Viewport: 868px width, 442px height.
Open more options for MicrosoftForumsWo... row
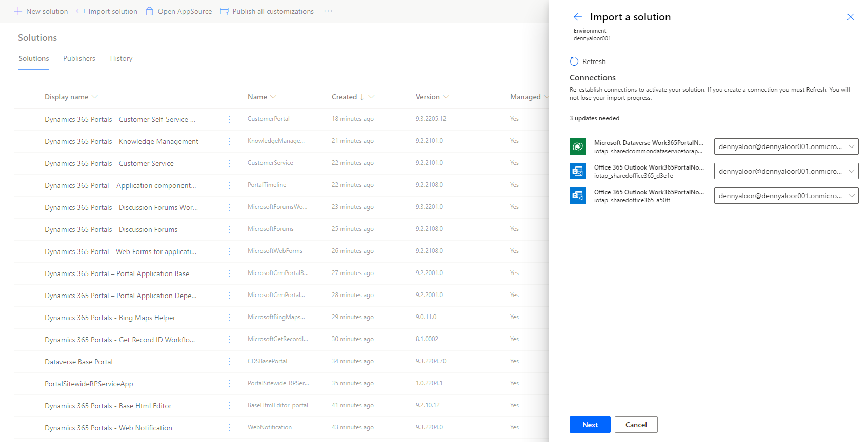[229, 207]
